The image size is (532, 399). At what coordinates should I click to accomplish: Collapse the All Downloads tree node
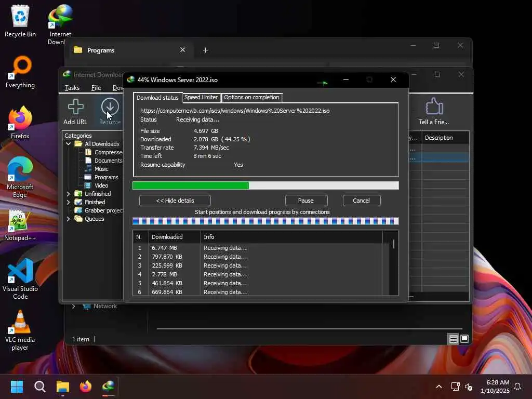(68, 144)
